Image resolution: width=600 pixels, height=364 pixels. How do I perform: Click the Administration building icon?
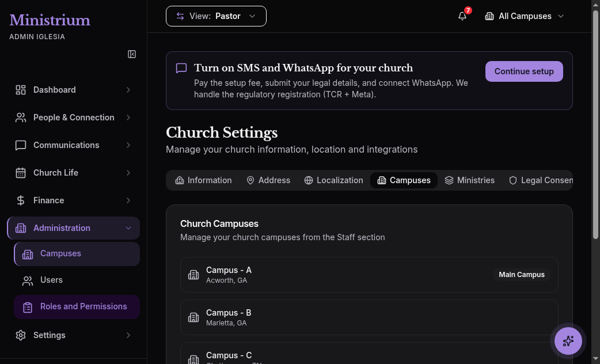click(x=21, y=228)
